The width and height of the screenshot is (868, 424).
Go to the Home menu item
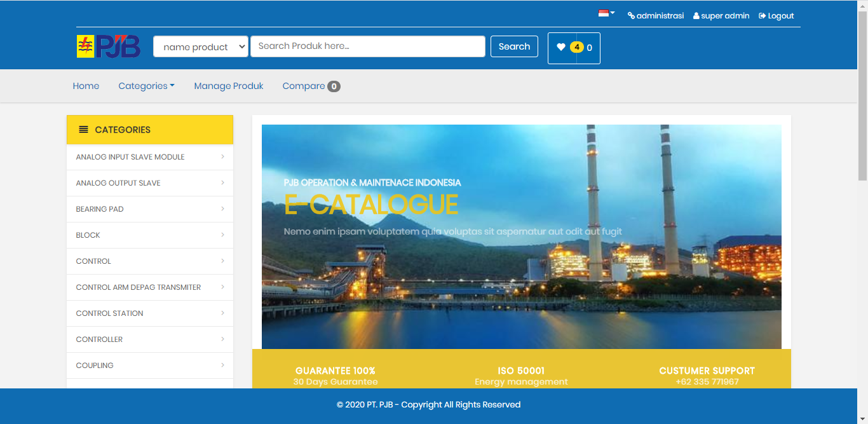[x=86, y=86]
